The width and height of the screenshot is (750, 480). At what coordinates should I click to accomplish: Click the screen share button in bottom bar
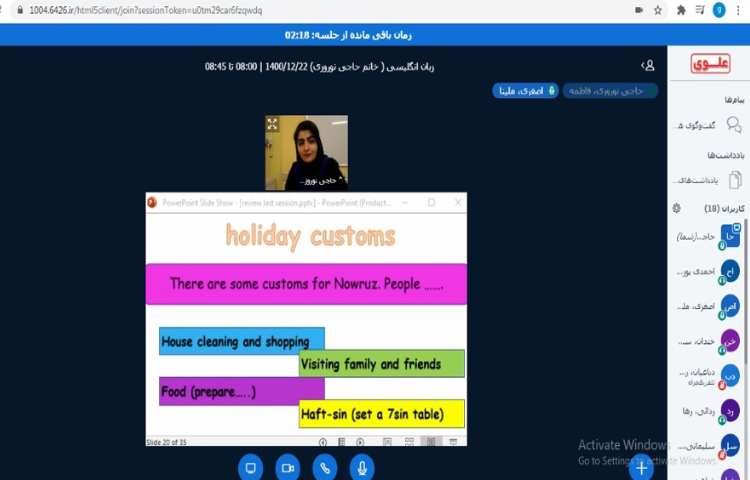(251, 467)
